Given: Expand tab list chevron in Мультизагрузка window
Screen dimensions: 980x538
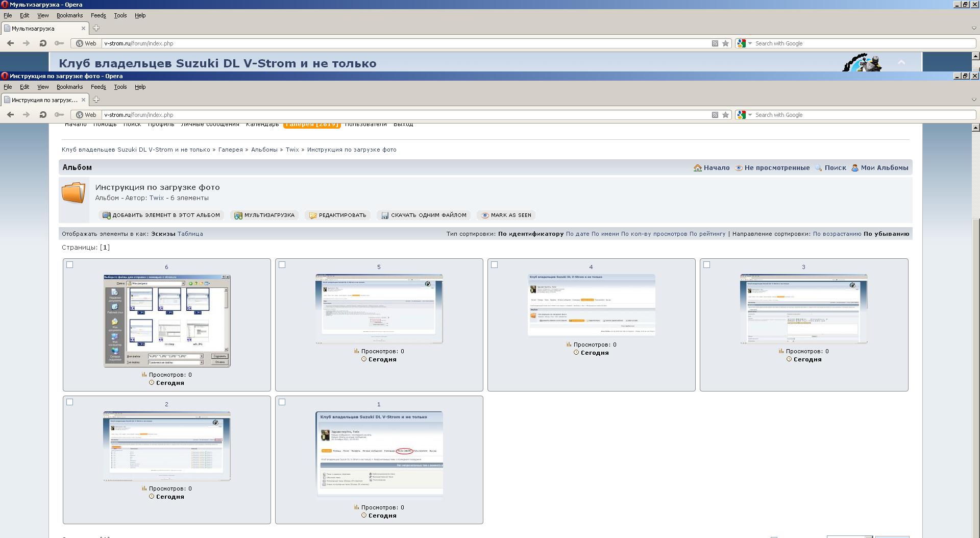Looking at the screenshot, I should [974, 28].
